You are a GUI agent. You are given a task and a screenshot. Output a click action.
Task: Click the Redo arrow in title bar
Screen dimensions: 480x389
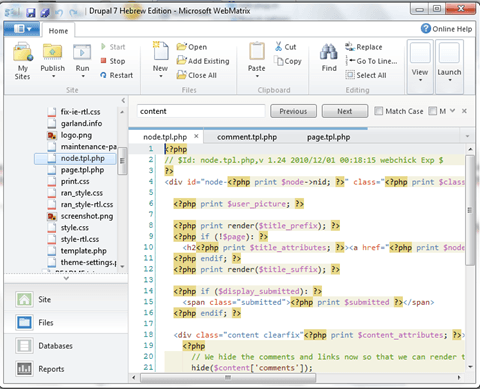point(73,13)
